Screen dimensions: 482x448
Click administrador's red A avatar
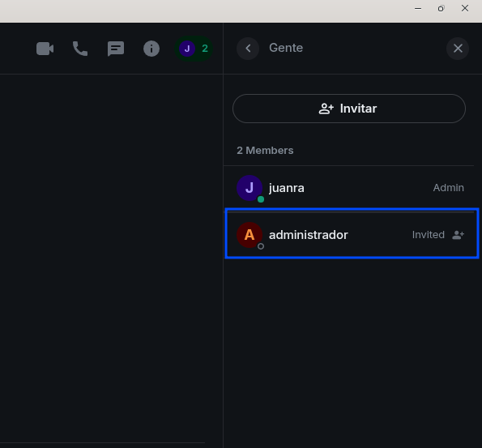point(250,235)
